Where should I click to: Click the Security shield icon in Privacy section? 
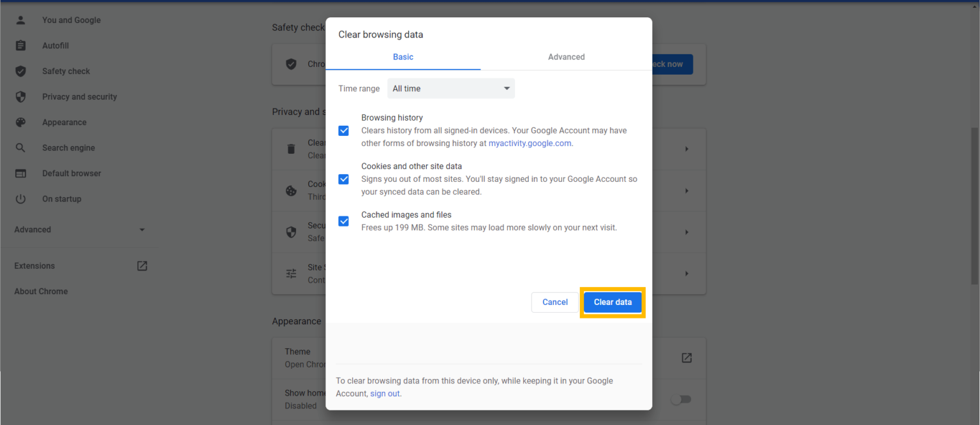[291, 232]
